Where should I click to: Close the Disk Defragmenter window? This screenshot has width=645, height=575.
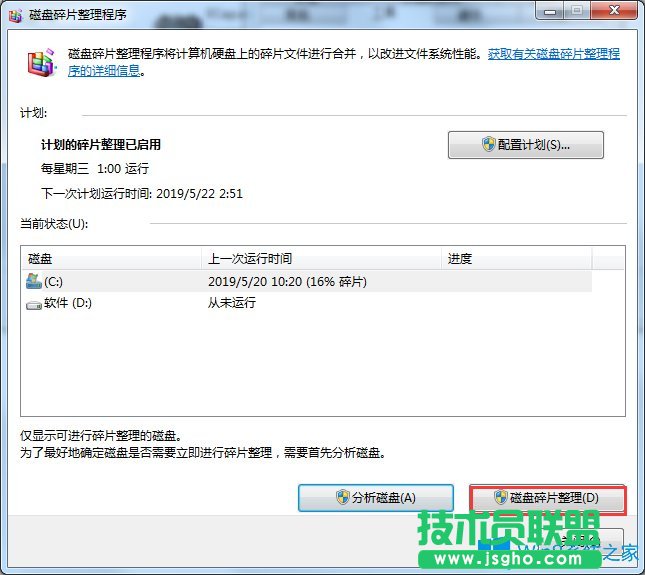click(615, 10)
